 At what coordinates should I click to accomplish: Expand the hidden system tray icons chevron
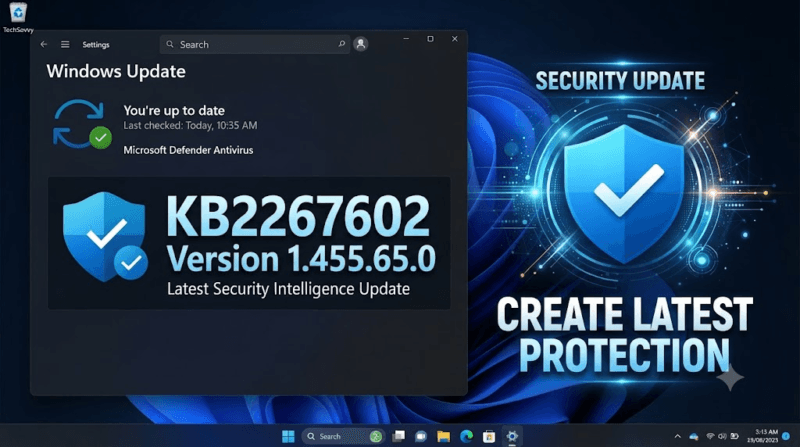(x=678, y=436)
